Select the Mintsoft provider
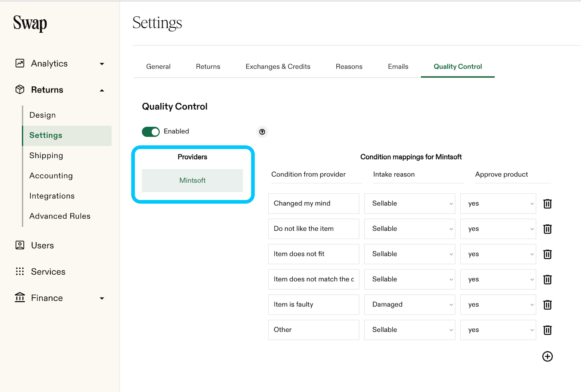The image size is (581, 392). (192, 180)
